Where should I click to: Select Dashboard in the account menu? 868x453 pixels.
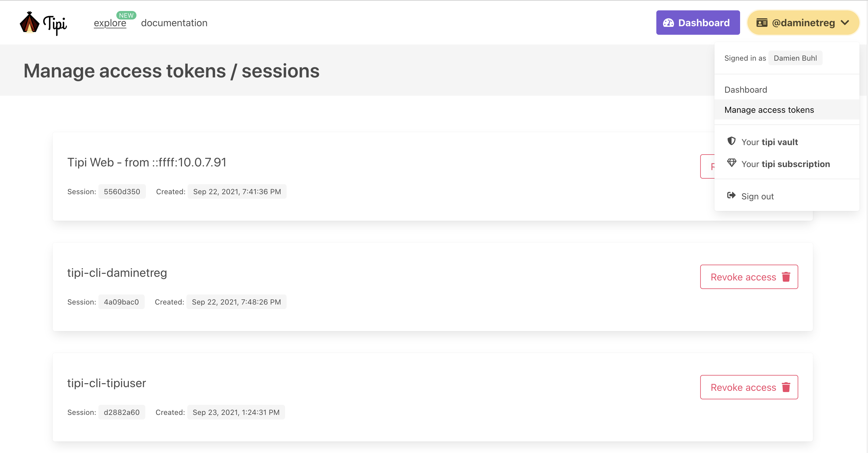745,90
